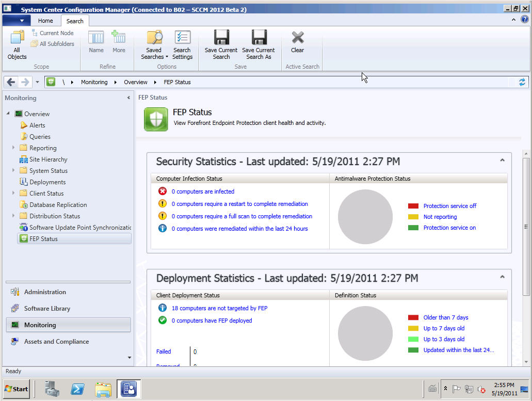Expand the Client Status folder

tap(13, 193)
